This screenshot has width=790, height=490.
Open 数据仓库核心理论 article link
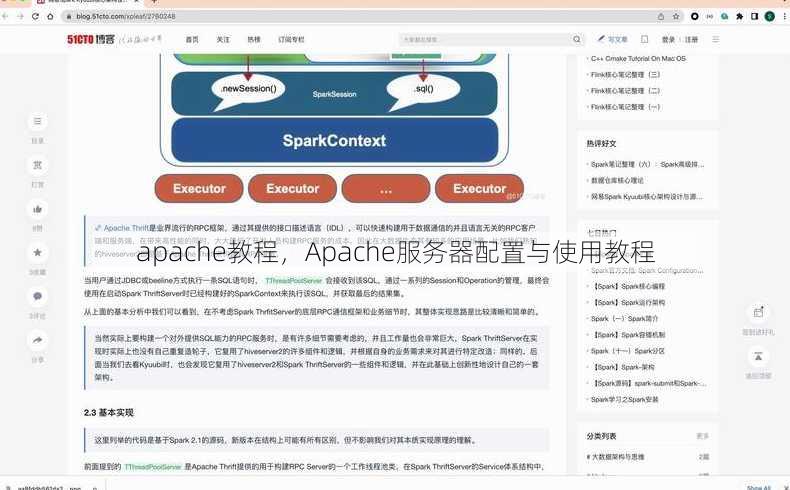617,180
